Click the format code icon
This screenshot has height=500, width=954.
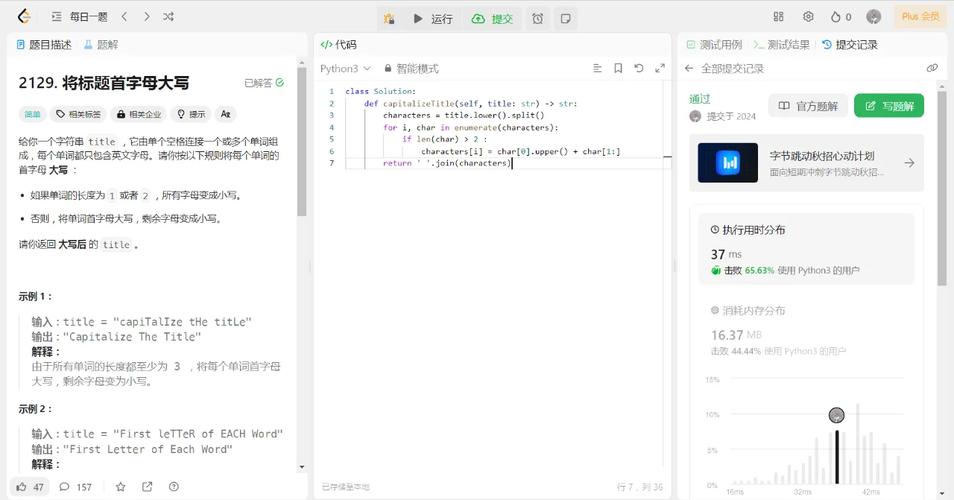tap(597, 68)
